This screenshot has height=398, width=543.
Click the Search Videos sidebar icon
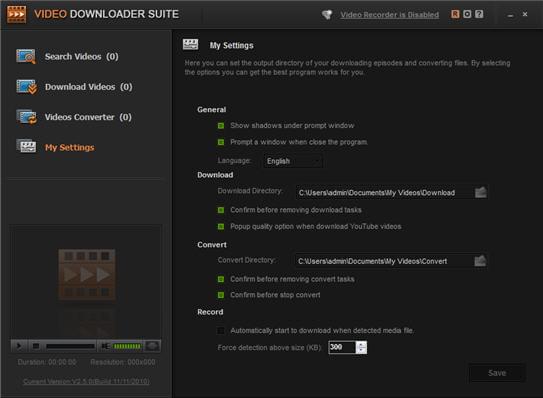coord(26,56)
